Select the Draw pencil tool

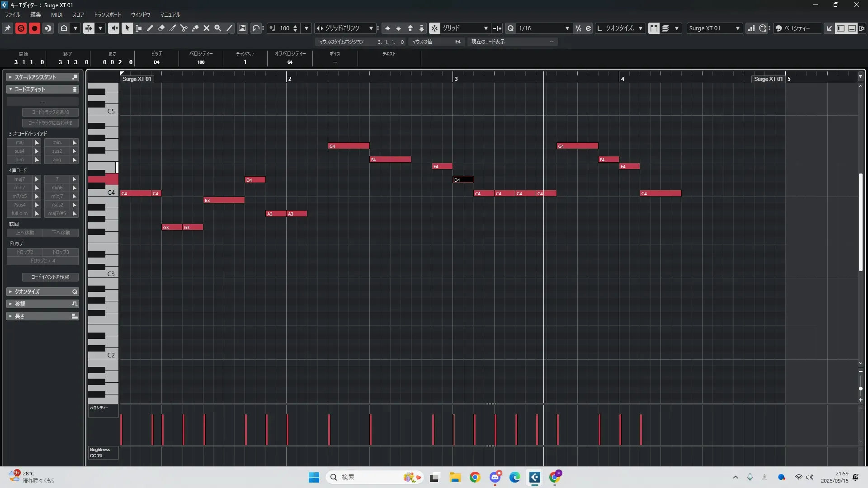point(150,28)
